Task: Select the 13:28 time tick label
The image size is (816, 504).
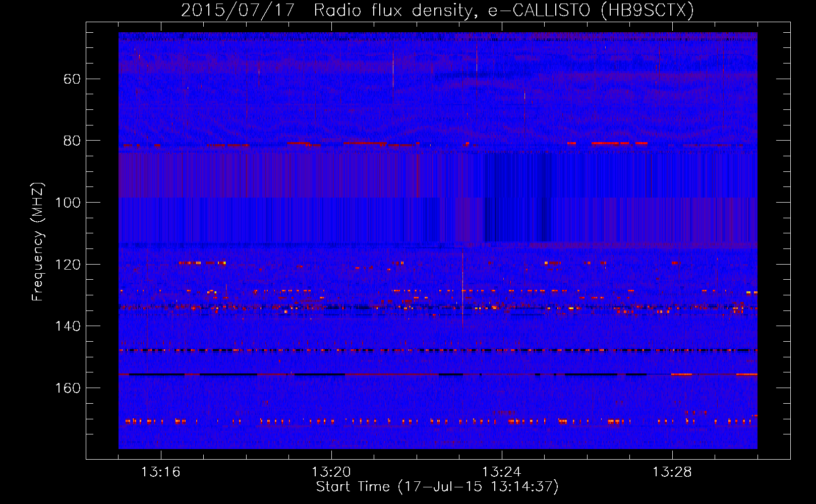Action: click(672, 472)
